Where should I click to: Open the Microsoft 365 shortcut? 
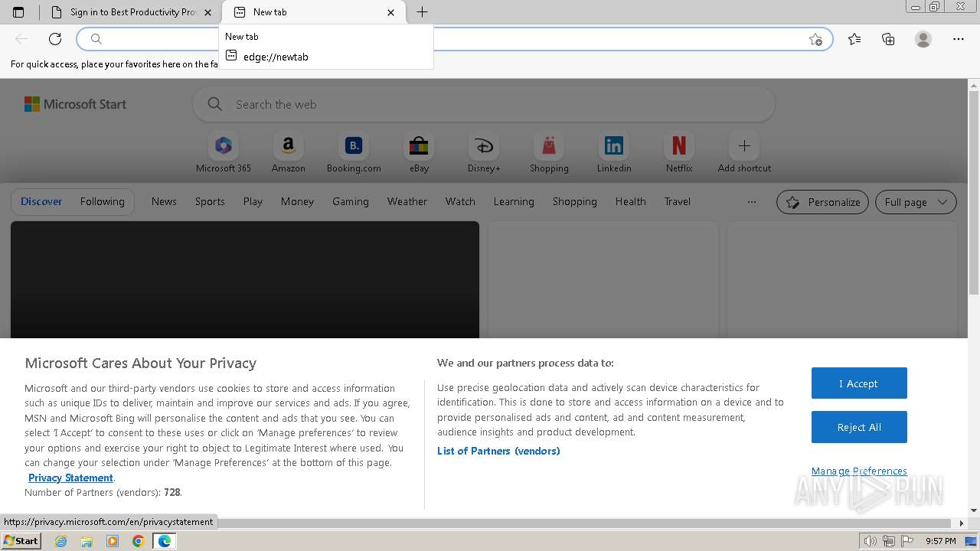pos(224,153)
